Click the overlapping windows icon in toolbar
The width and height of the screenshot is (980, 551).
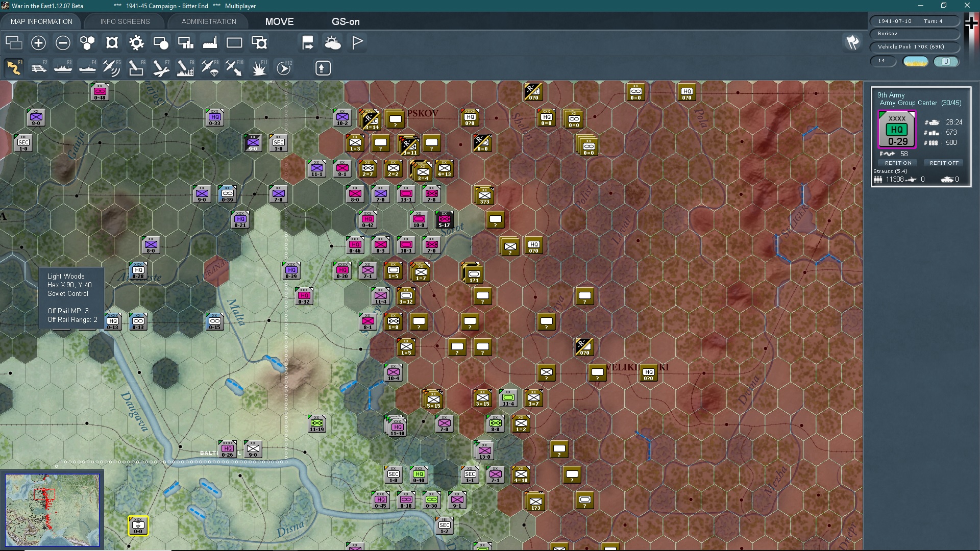[x=14, y=42]
